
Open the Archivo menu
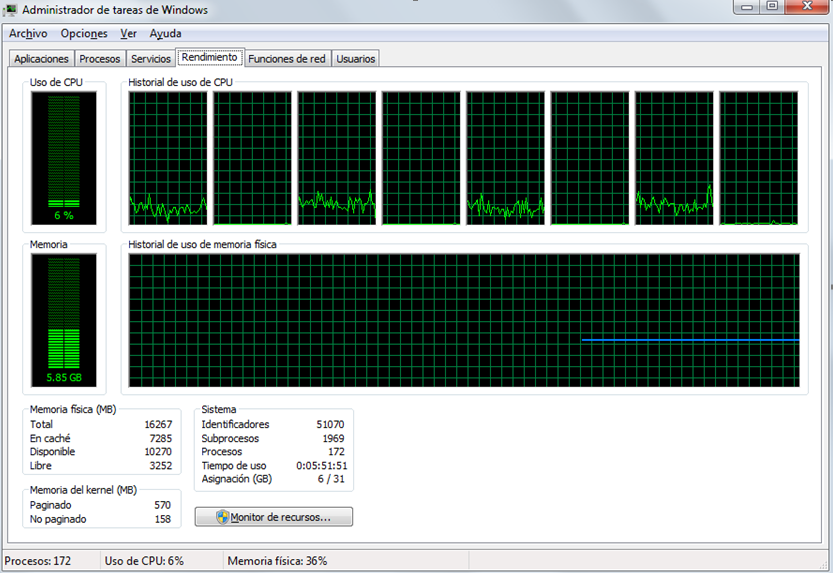[x=28, y=33]
